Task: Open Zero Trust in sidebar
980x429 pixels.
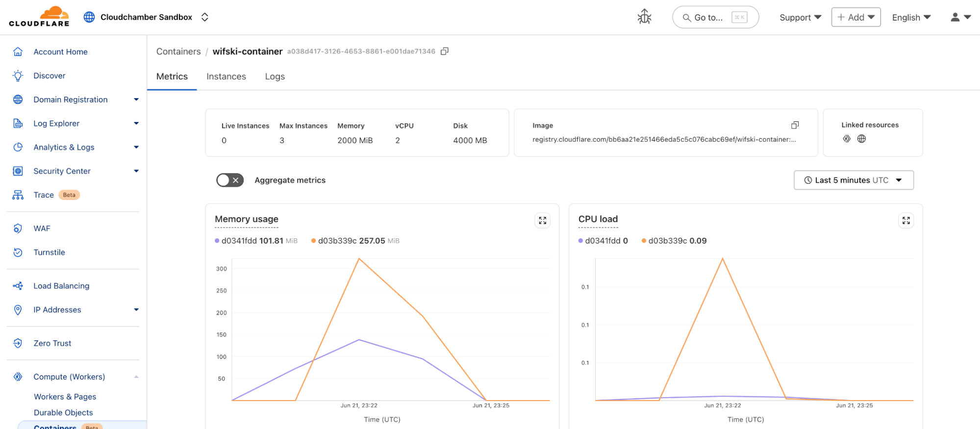Action: click(x=52, y=343)
